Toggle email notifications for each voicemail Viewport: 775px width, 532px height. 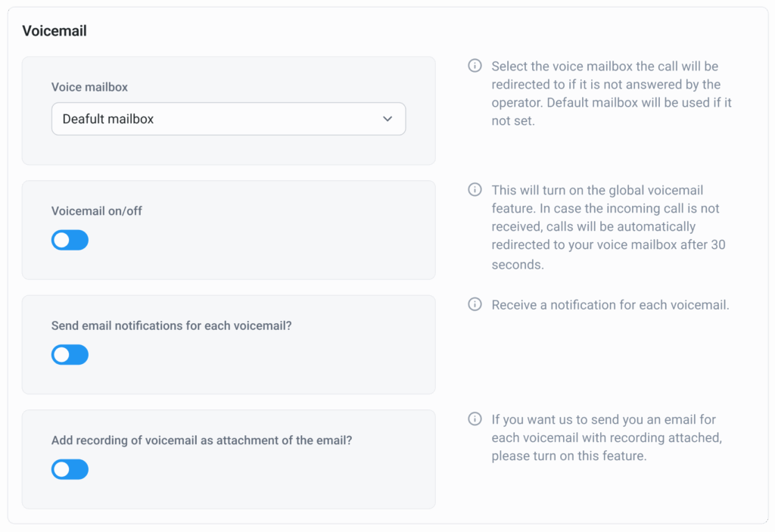click(70, 355)
